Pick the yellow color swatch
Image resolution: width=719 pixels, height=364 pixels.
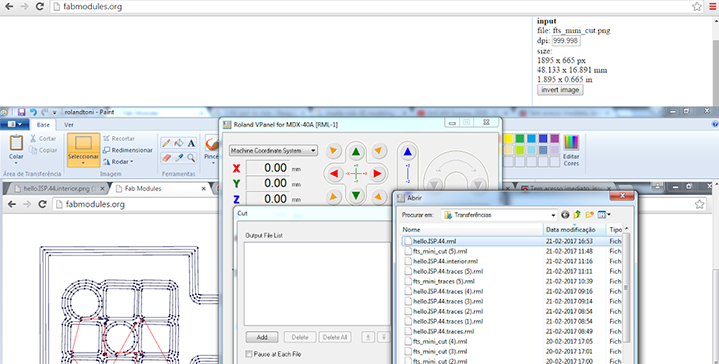click(x=508, y=138)
